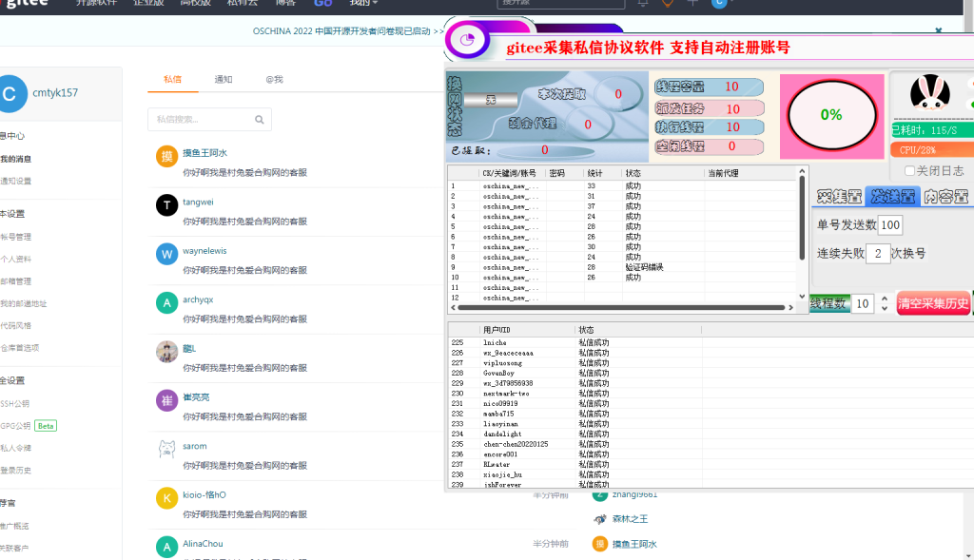Toggle the 关闭日志 checkbox
This screenshot has height=560, width=974.
[x=910, y=171]
